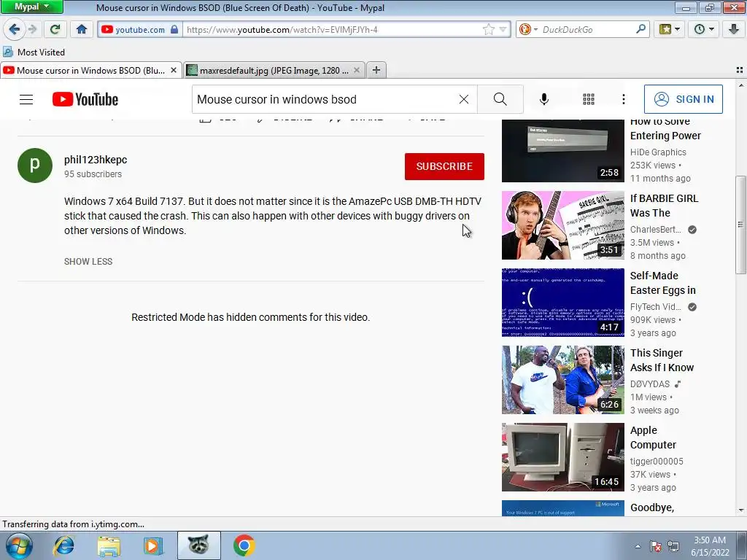Open the Self-Made Easter Eggs in title
Image resolution: width=747 pixels, height=560 pixels.
click(662, 283)
